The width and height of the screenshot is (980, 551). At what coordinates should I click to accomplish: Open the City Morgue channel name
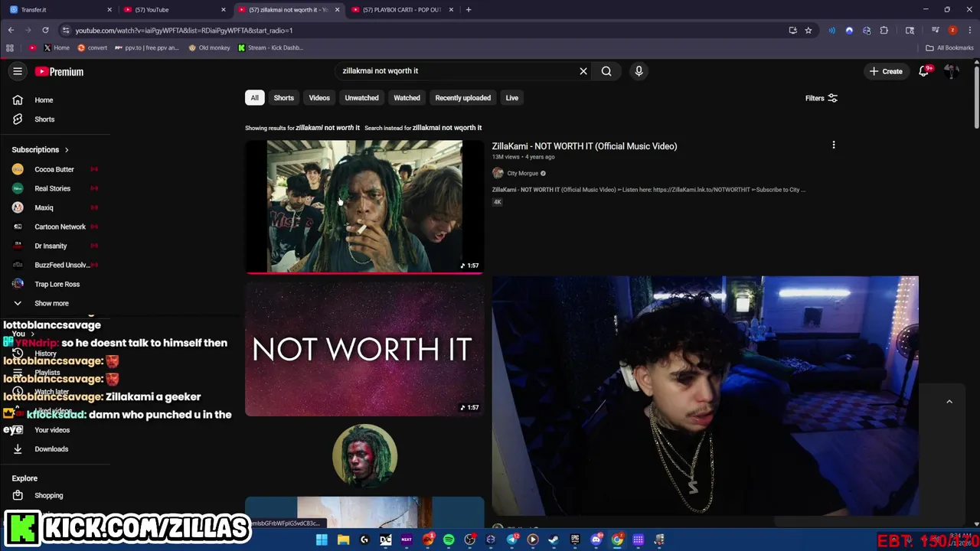pyautogui.click(x=523, y=173)
